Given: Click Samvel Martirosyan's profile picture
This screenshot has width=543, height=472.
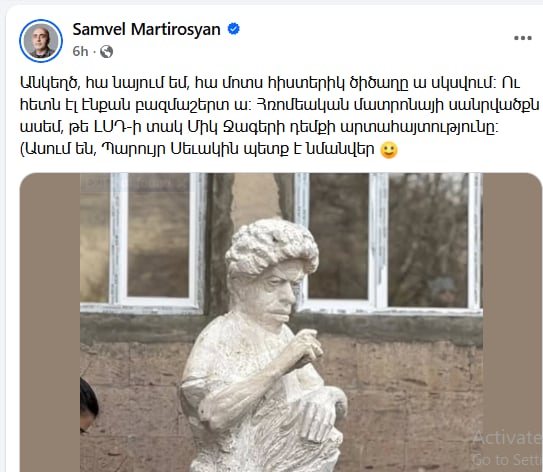Looking at the screenshot, I should point(41,41).
